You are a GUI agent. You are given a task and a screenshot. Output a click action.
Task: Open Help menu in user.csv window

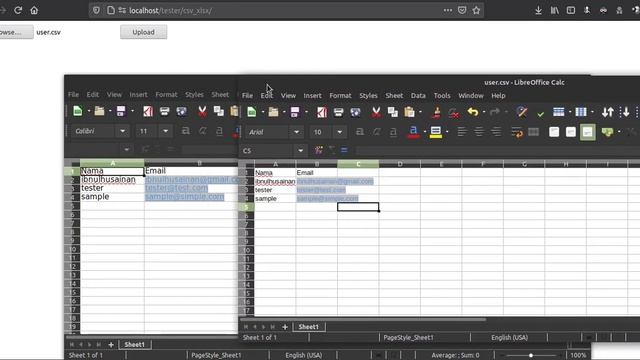coord(498,96)
